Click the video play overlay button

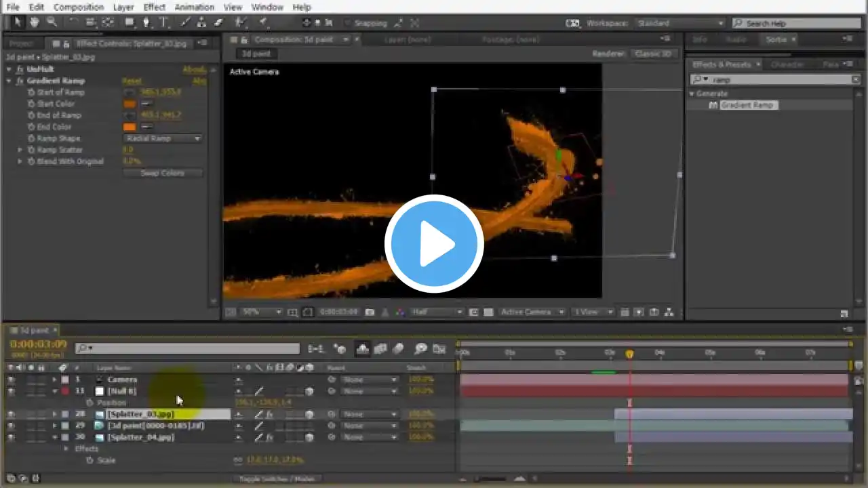coord(434,244)
